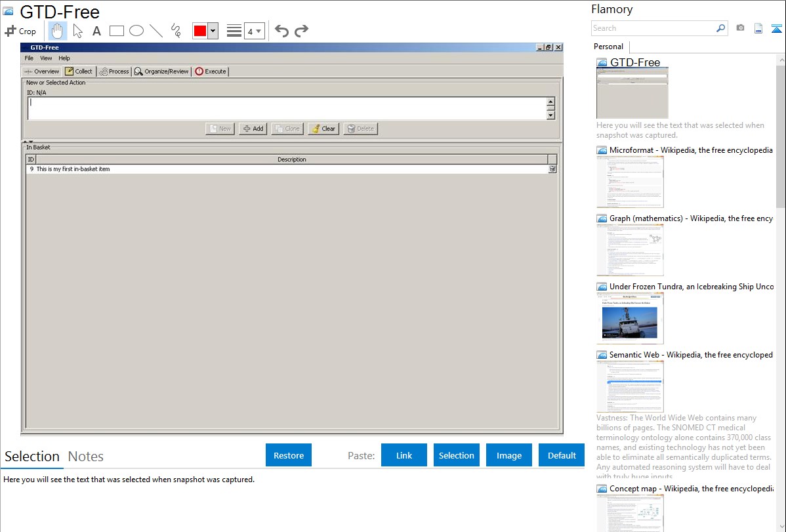The image size is (786, 532).
Task: Choose the text annotation tool
Action: [96, 31]
